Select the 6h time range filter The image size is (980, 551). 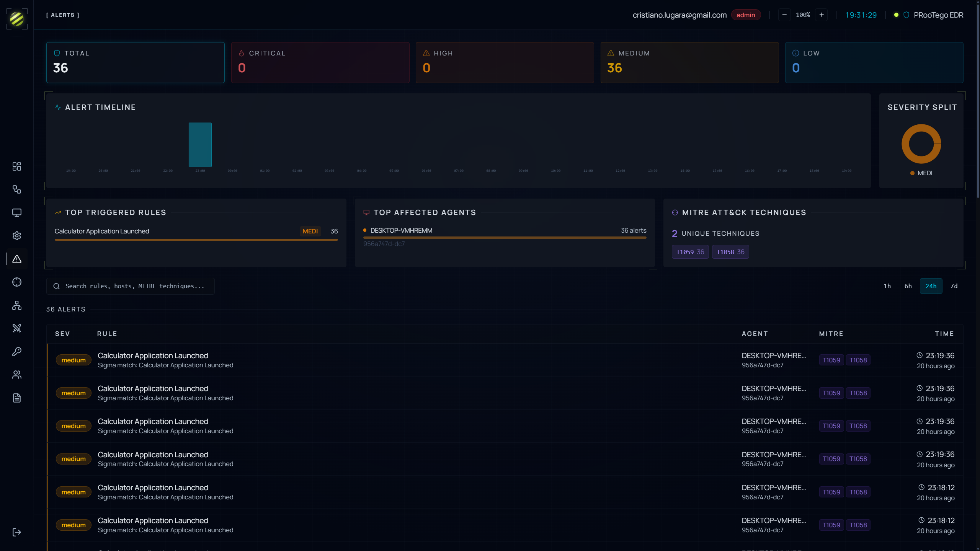pyautogui.click(x=908, y=286)
